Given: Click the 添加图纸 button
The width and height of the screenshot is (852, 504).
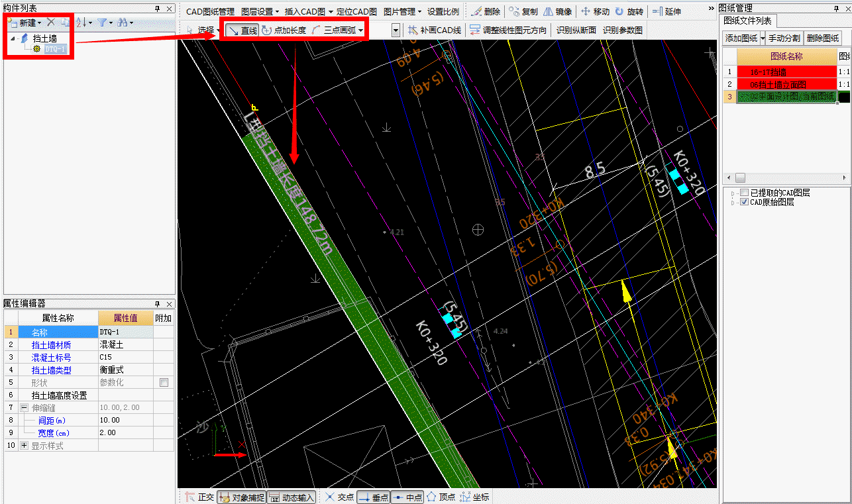Looking at the screenshot, I should tap(741, 38).
